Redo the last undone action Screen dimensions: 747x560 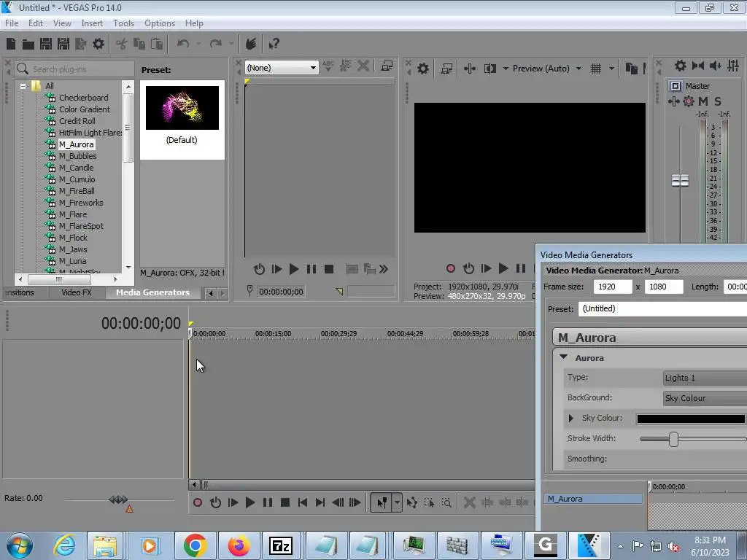click(x=216, y=44)
